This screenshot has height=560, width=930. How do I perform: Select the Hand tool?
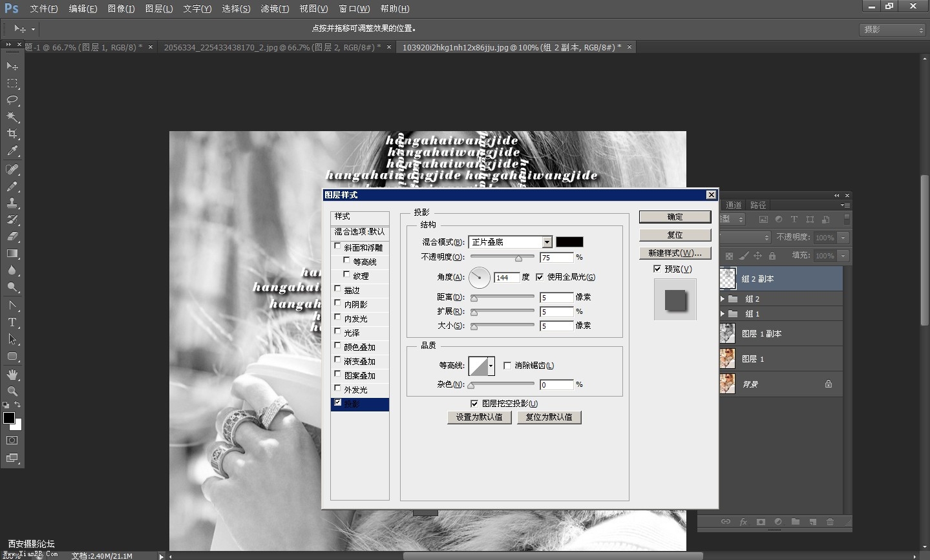pos(12,375)
